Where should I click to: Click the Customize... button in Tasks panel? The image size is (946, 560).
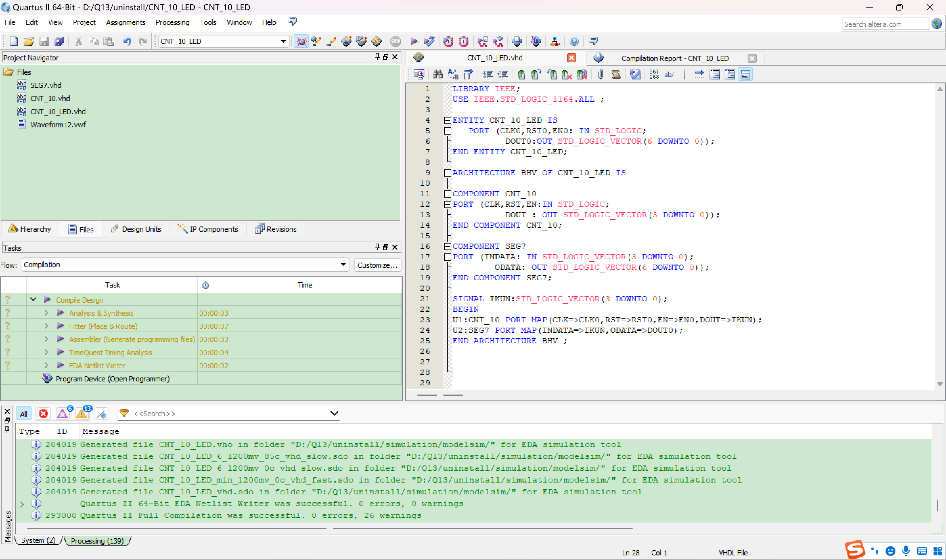377,265
